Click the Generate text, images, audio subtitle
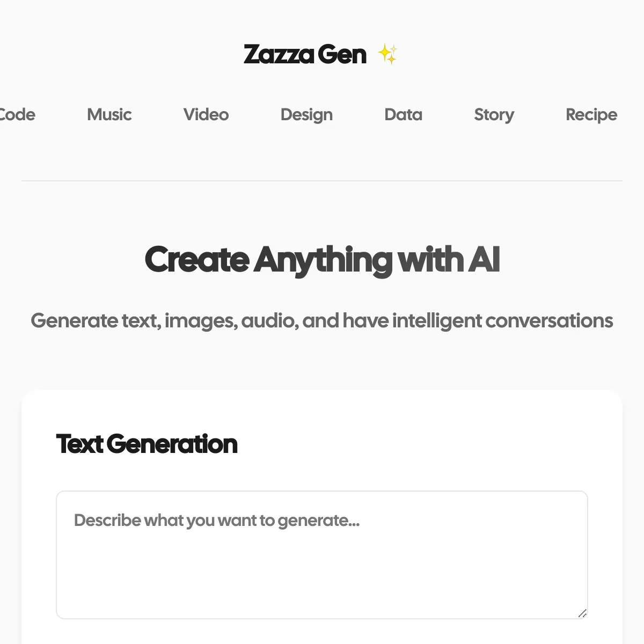Viewport: 644px width, 644px height. pos(322,321)
